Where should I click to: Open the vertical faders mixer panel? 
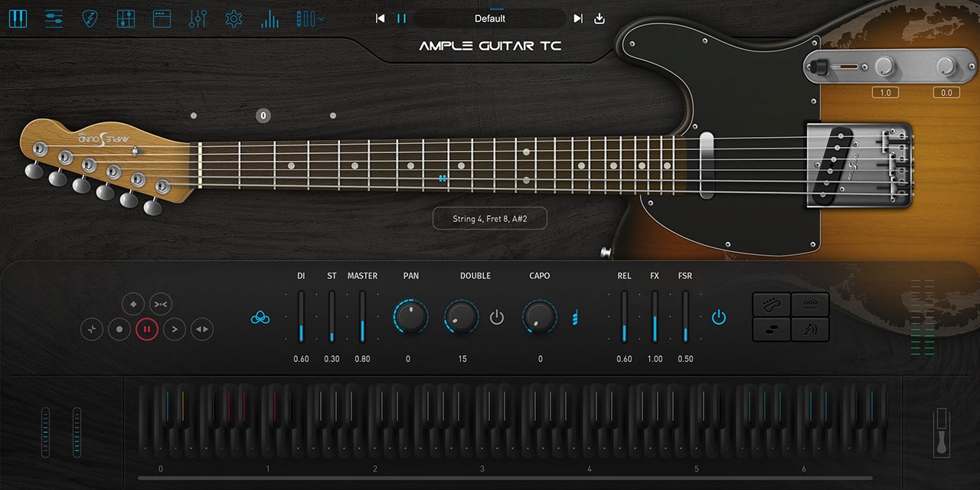point(198,18)
